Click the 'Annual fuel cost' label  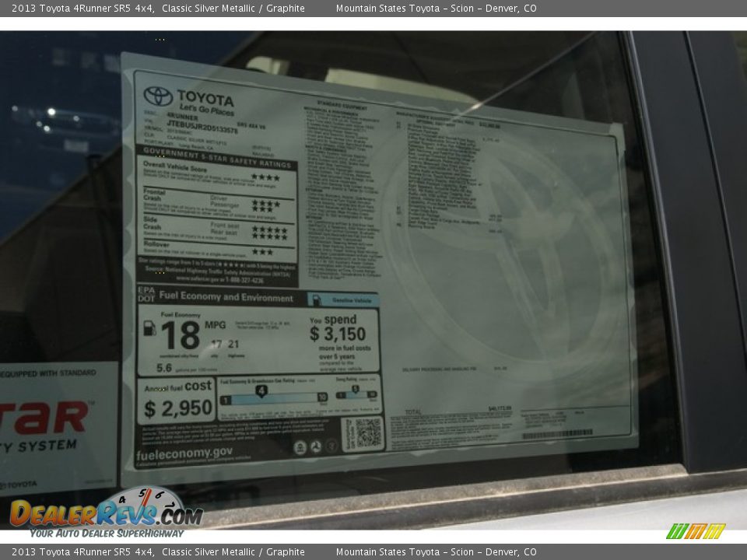point(177,387)
